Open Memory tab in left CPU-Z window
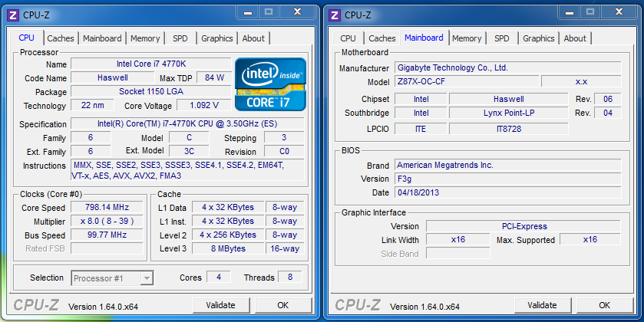 click(145, 38)
